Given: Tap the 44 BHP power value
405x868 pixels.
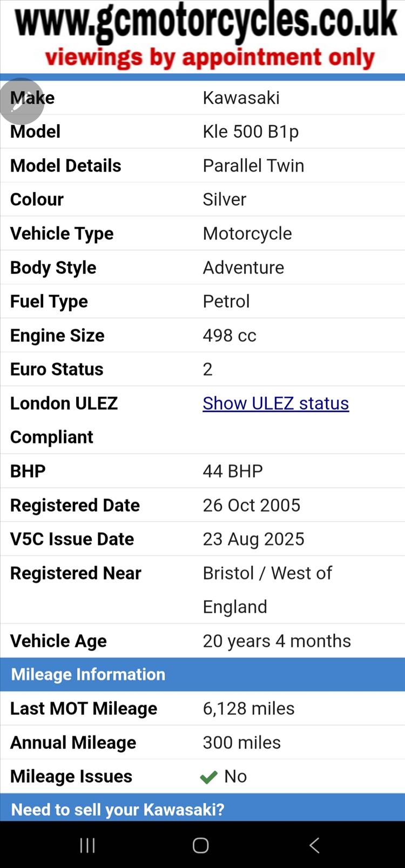Looking at the screenshot, I should pos(233,471).
